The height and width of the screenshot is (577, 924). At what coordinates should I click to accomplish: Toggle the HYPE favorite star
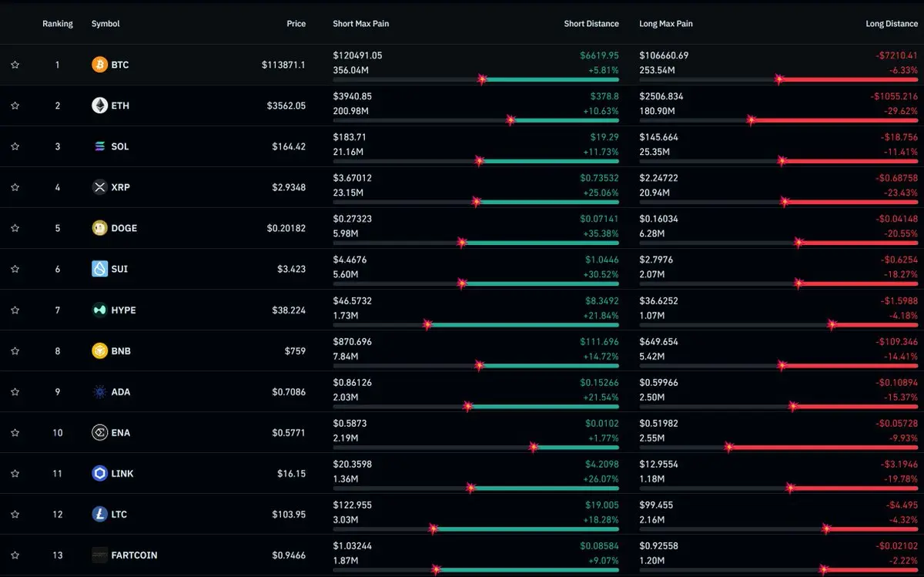[15, 310]
